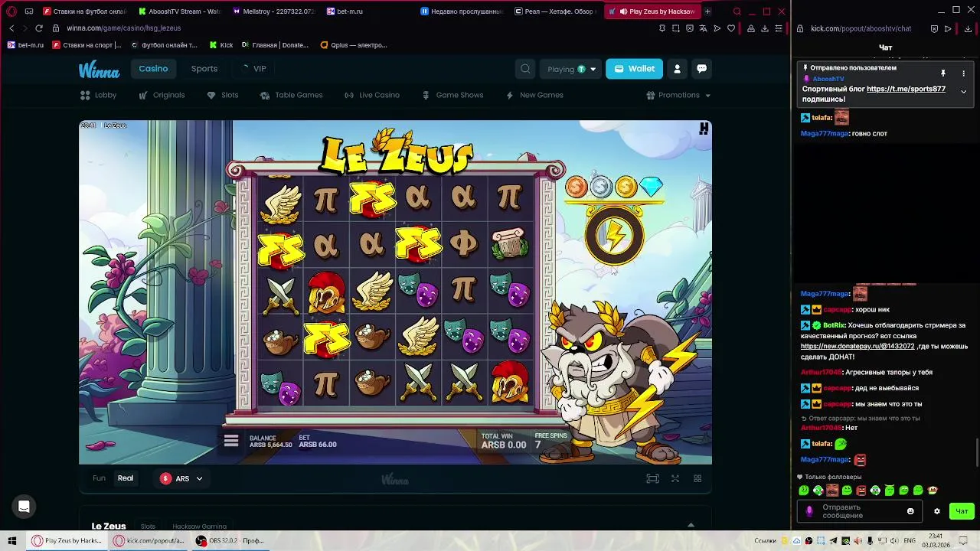
Task: Open Table Games category
Action: (x=291, y=95)
